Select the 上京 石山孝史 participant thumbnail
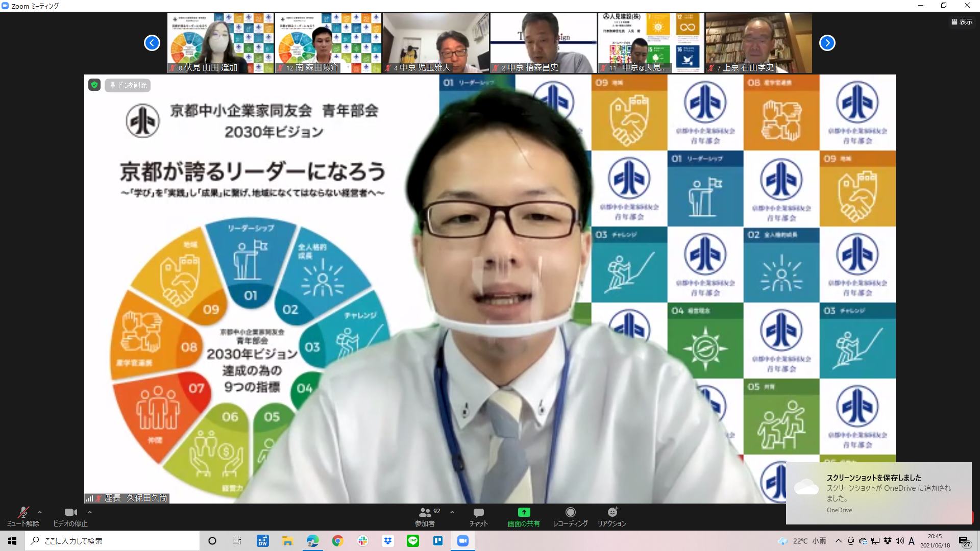Viewport: 980px width, 551px height. pyautogui.click(x=759, y=43)
